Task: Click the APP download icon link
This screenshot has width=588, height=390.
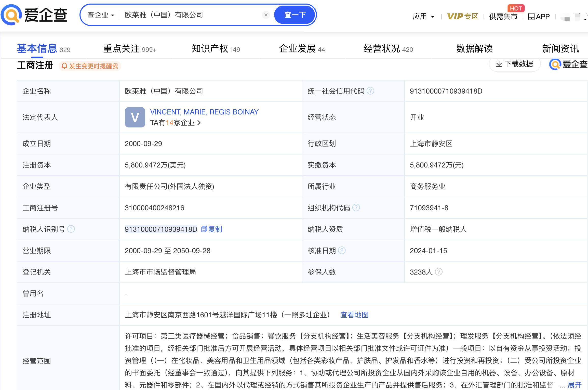Action: [x=539, y=17]
